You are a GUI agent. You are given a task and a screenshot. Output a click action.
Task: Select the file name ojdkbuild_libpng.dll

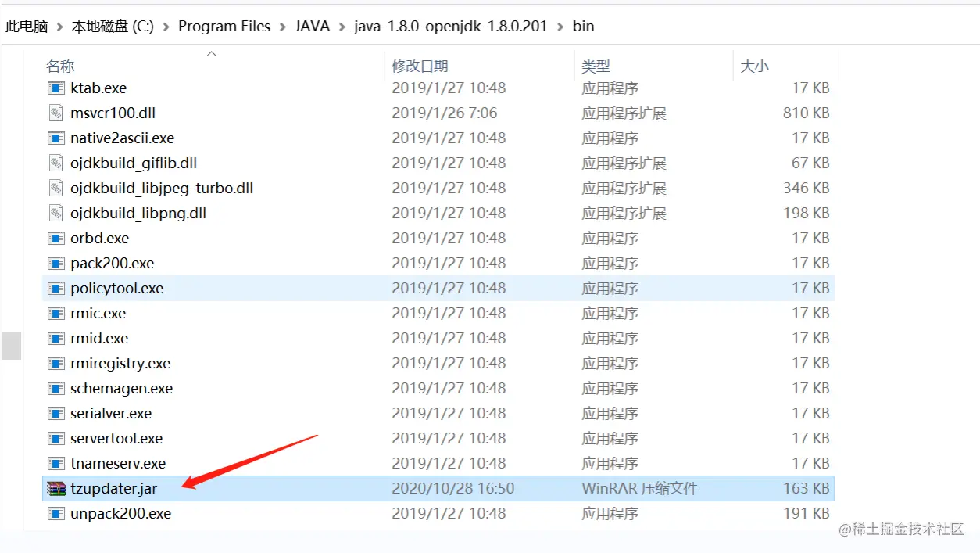point(138,214)
